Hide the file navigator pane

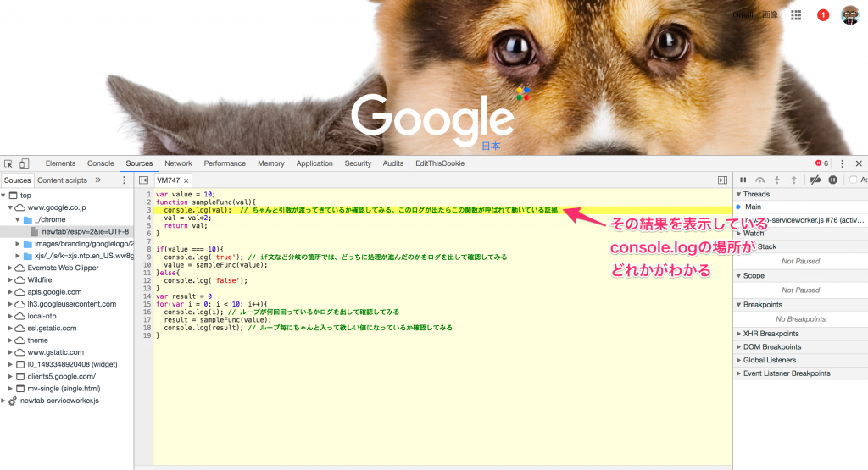144,180
